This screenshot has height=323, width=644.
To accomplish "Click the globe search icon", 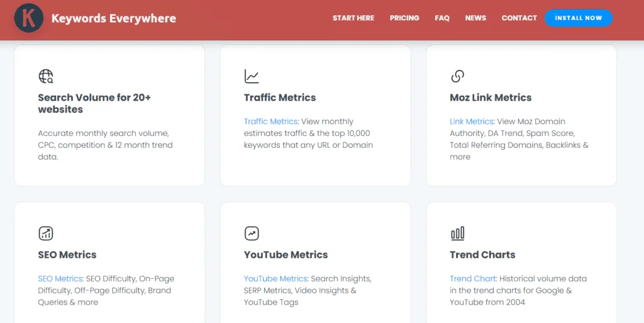I will pyautogui.click(x=46, y=76).
